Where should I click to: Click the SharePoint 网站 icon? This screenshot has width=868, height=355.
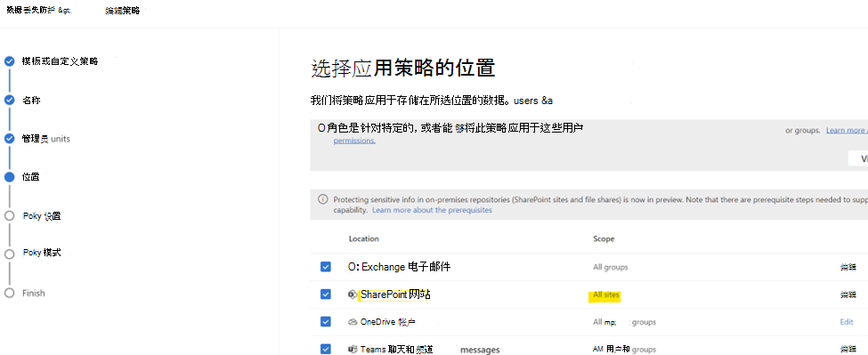pyautogui.click(x=352, y=294)
